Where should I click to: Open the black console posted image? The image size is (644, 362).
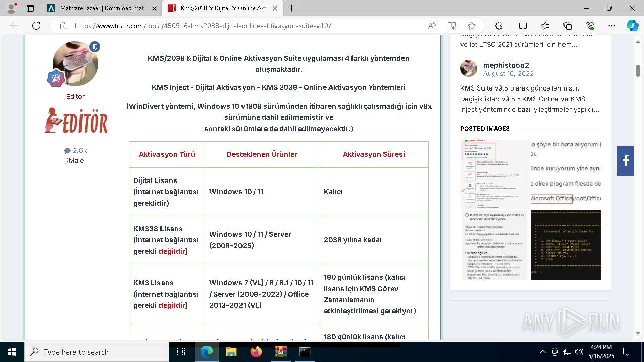(566, 245)
